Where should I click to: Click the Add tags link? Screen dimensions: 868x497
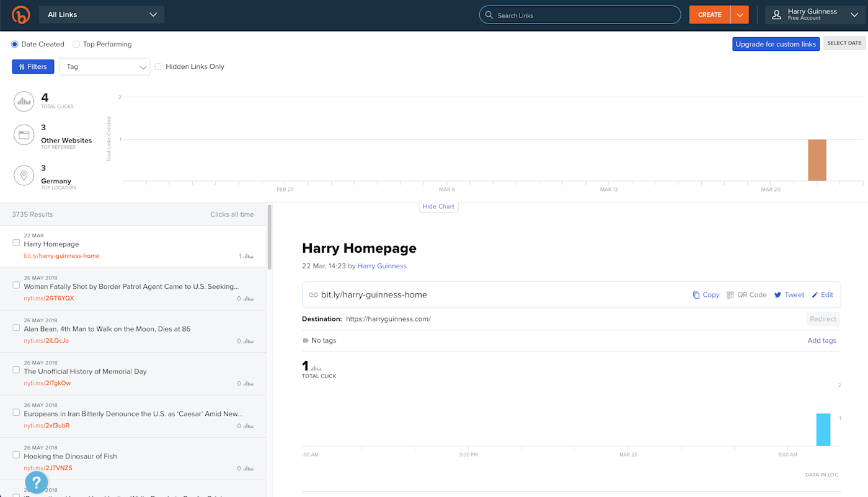pyautogui.click(x=821, y=340)
